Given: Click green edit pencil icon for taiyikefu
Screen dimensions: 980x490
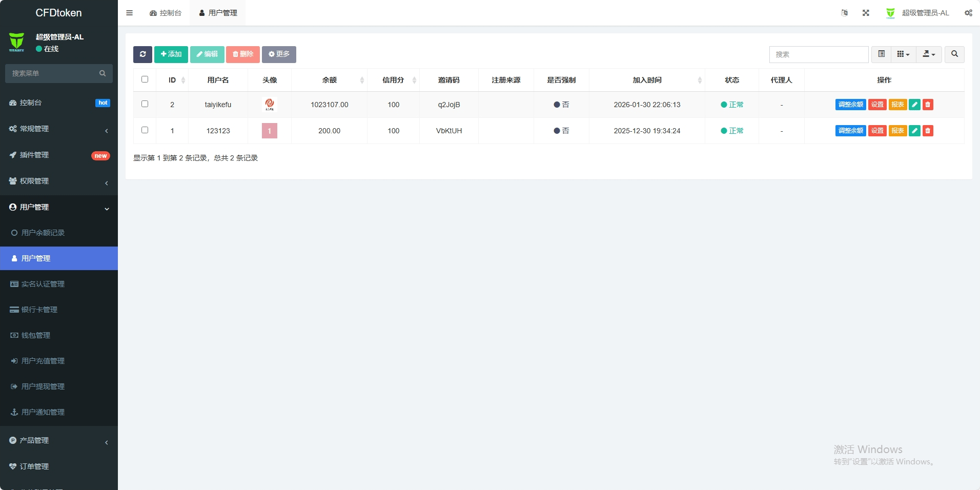Looking at the screenshot, I should point(914,105).
